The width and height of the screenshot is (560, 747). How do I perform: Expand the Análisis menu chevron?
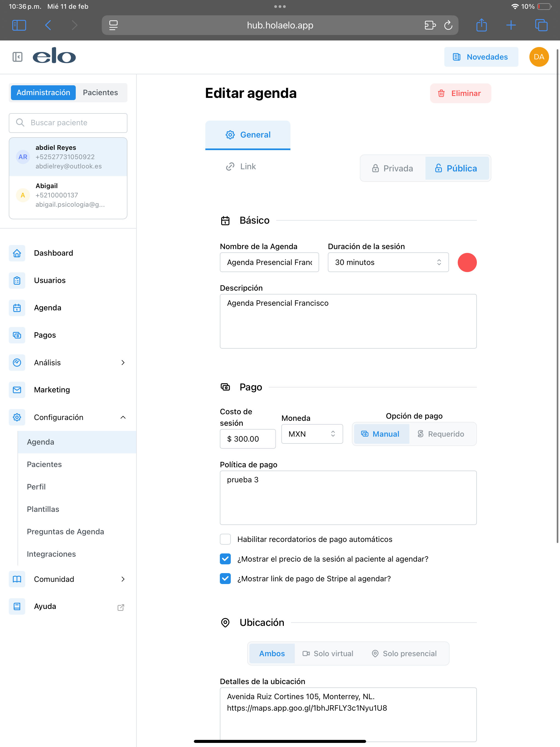123,362
